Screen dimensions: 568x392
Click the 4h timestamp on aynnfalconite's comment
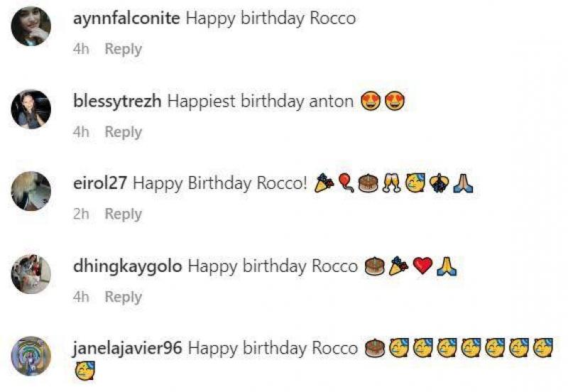[81, 49]
